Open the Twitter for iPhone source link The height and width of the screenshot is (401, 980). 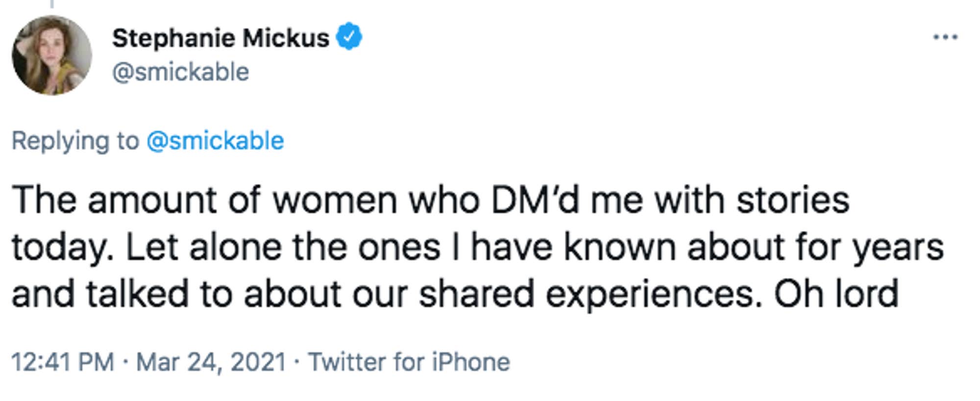point(409,362)
